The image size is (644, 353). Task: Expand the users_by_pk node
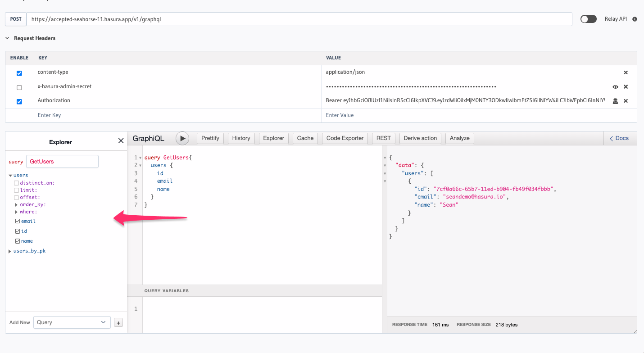(x=9, y=251)
